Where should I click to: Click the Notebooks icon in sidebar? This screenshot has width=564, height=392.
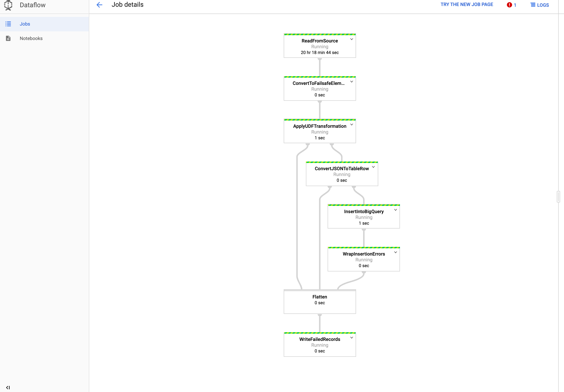(x=8, y=38)
